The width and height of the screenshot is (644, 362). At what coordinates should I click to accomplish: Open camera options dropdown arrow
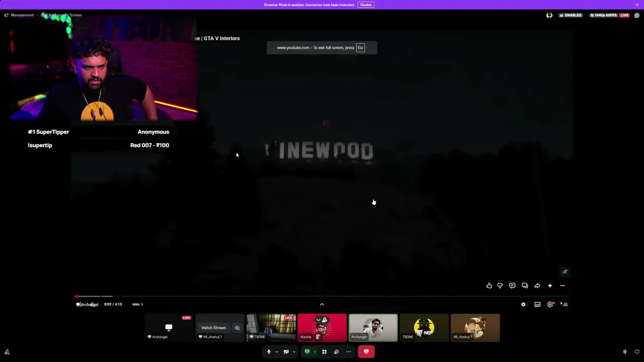pos(294,351)
